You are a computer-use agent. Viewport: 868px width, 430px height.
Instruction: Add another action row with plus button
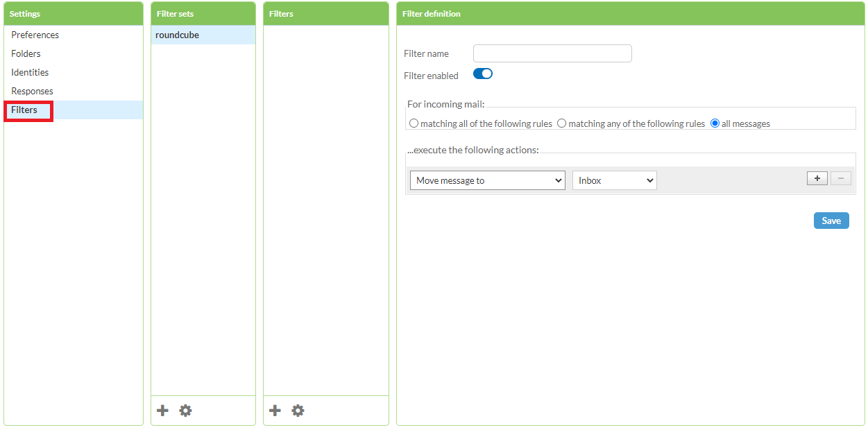click(x=817, y=178)
